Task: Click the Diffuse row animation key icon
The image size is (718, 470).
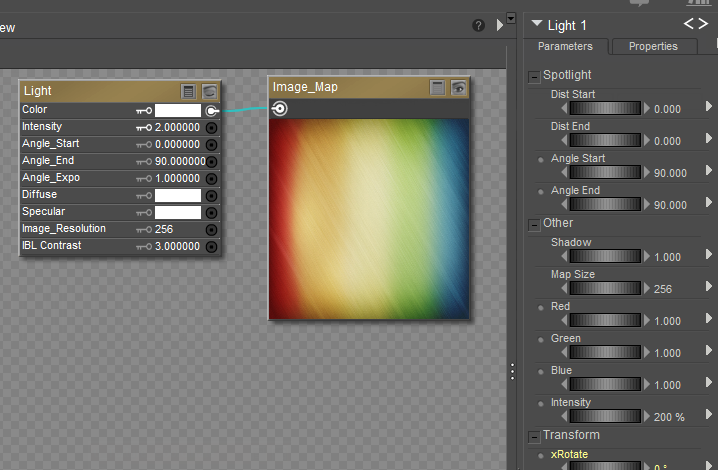Action: [x=144, y=196]
